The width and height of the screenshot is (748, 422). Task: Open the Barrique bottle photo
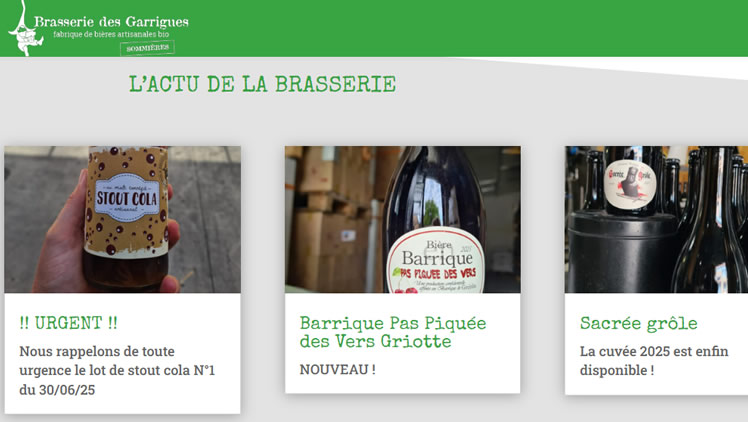[403, 219]
